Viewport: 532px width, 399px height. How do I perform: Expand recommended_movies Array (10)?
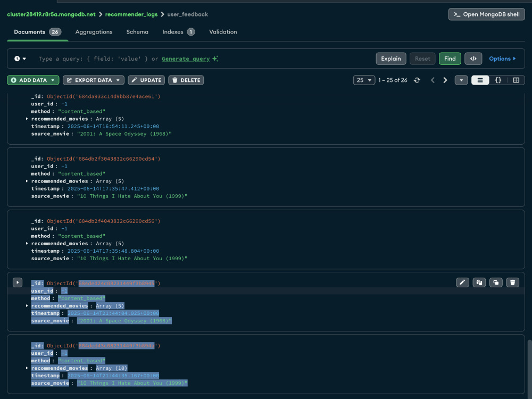tap(27, 368)
